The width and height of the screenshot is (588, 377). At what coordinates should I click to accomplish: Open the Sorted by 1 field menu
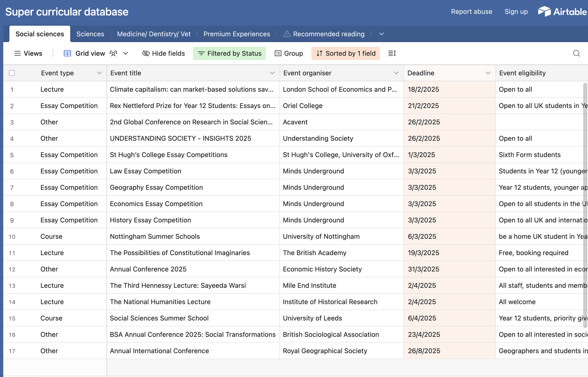coord(345,53)
